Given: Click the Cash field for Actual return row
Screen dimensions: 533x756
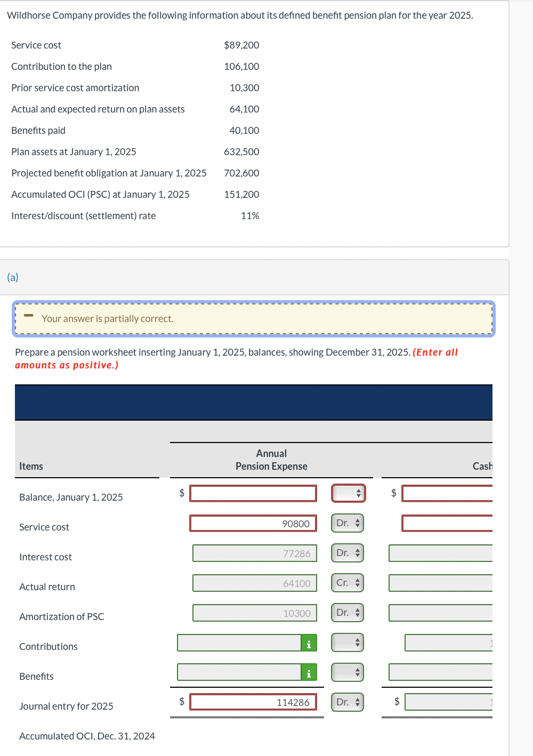Looking at the screenshot, I should (x=441, y=583).
